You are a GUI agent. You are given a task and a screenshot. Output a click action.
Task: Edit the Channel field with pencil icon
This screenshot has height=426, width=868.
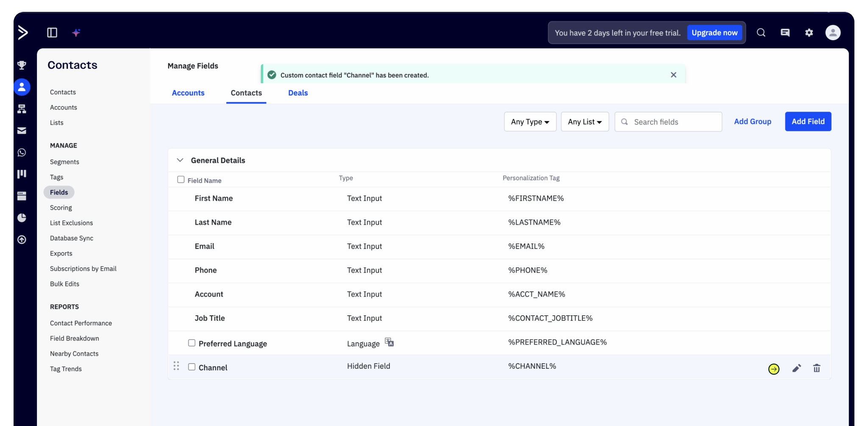pos(797,368)
